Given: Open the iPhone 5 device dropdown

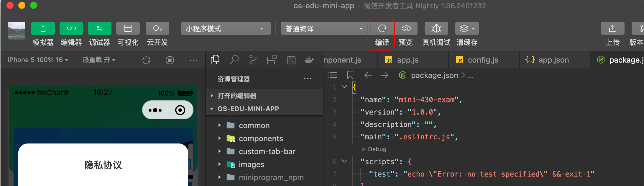Looking at the screenshot, I should [x=38, y=60].
